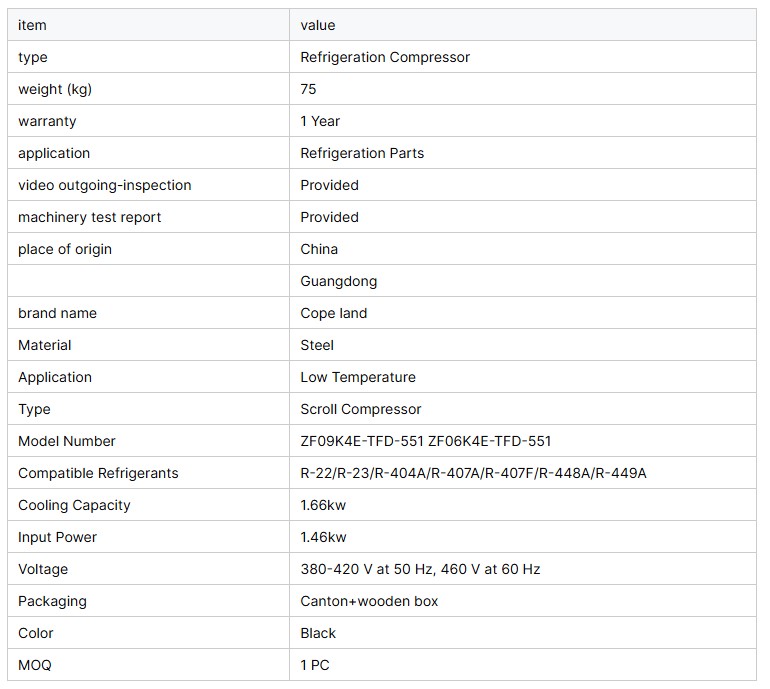770x689 pixels.
Task: Select the 'video outgoing-inspection' label
Action: click(104, 185)
